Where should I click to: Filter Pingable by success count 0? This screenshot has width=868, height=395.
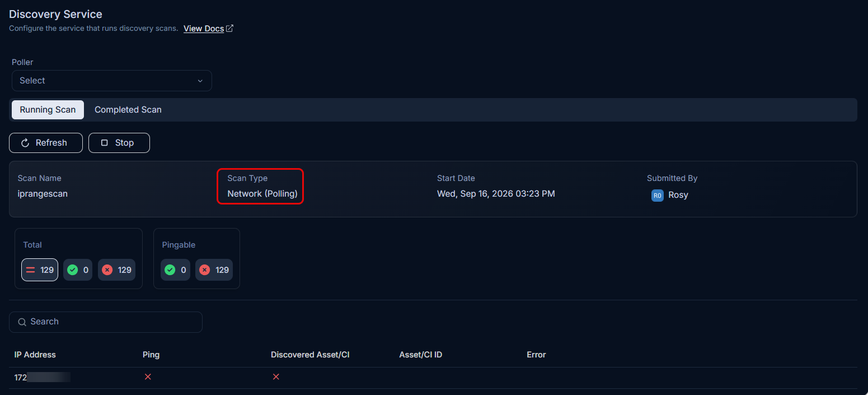pos(175,270)
